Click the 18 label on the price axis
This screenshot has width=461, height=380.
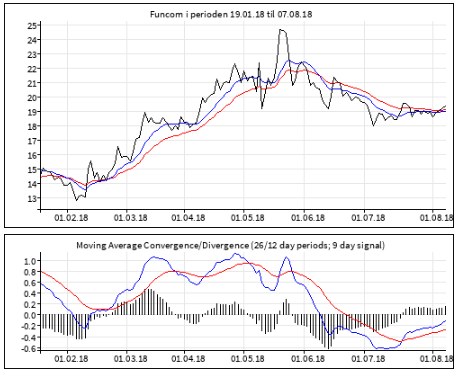click(32, 126)
